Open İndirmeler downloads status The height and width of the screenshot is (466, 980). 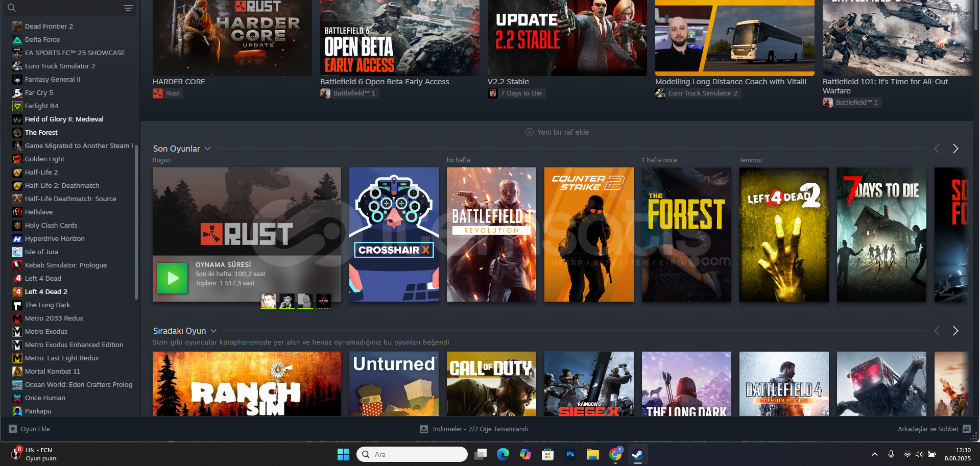[474, 429]
